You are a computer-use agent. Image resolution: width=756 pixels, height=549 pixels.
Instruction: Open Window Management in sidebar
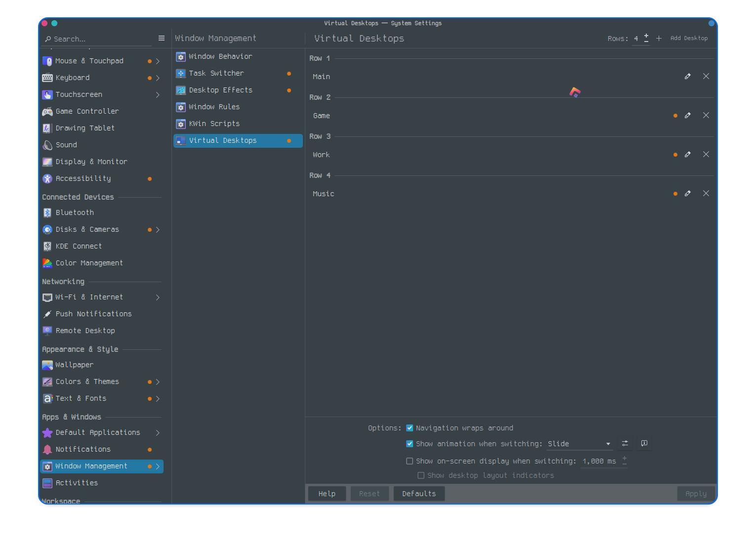[102, 466]
